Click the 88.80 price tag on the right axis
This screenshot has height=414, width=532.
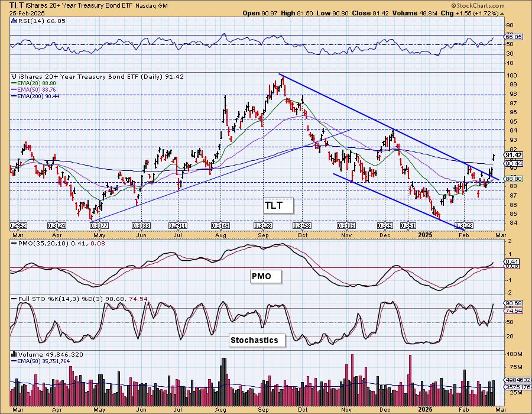(513, 179)
